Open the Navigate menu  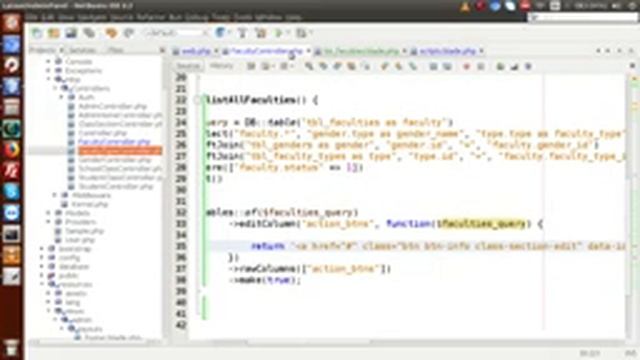click(x=92, y=18)
